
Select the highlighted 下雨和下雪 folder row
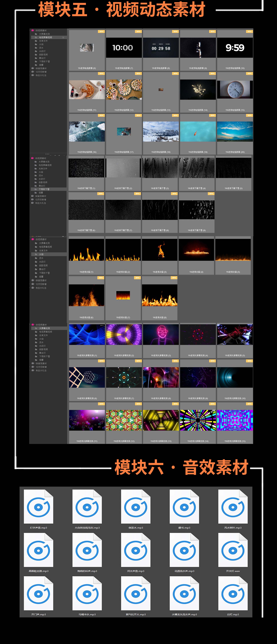(49, 189)
